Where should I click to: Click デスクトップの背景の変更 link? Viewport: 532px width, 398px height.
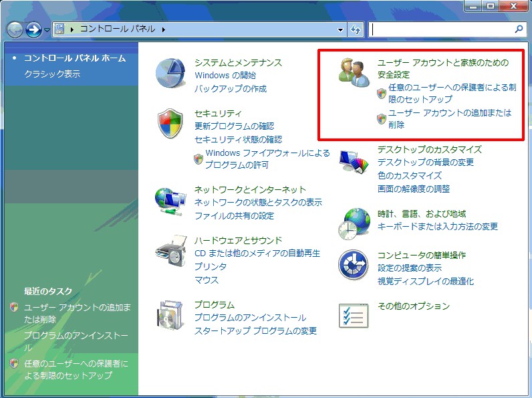click(x=426, y=163)
